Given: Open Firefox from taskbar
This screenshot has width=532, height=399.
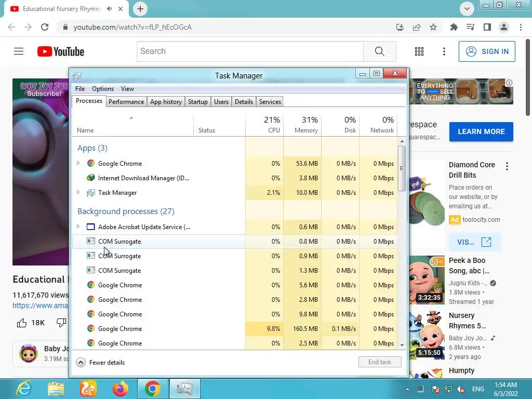Looking at the screenshot, I should pyautogui.click(x=121, y=389).
